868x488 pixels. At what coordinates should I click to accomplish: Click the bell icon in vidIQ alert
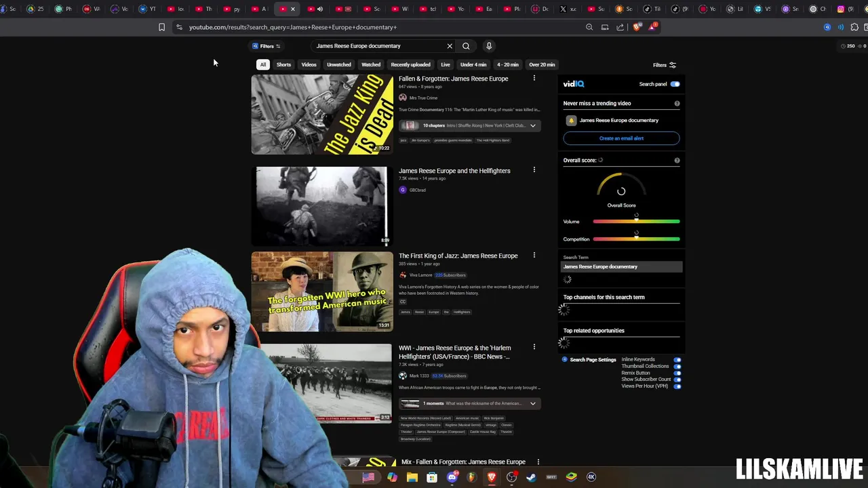(571, 120)
